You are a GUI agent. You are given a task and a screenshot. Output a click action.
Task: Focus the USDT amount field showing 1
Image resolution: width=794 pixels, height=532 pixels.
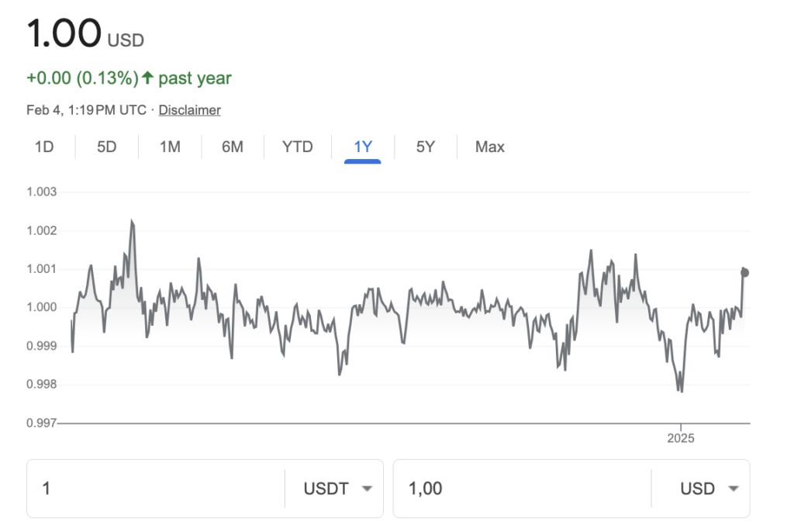coord(155,489)
